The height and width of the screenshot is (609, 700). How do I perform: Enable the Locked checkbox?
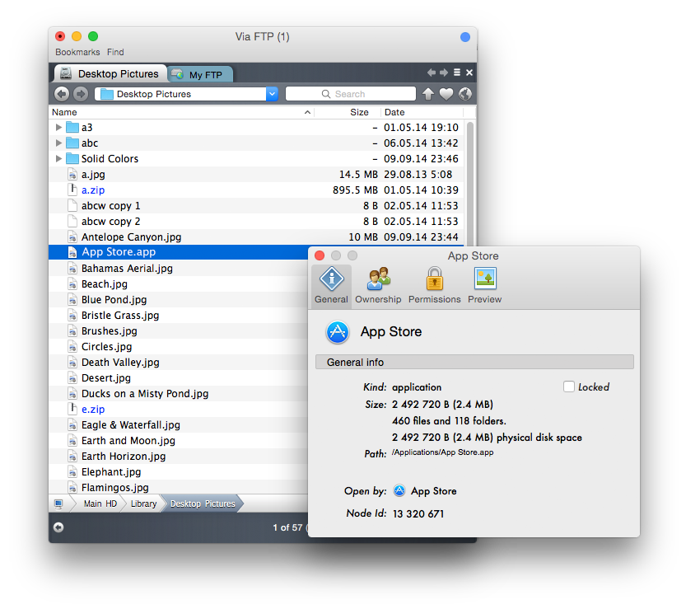(x=568, y=386)
